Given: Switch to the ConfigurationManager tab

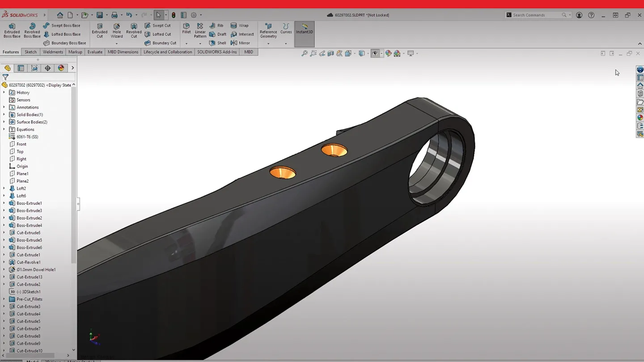Looking at the screenshot, I should 34,67.
